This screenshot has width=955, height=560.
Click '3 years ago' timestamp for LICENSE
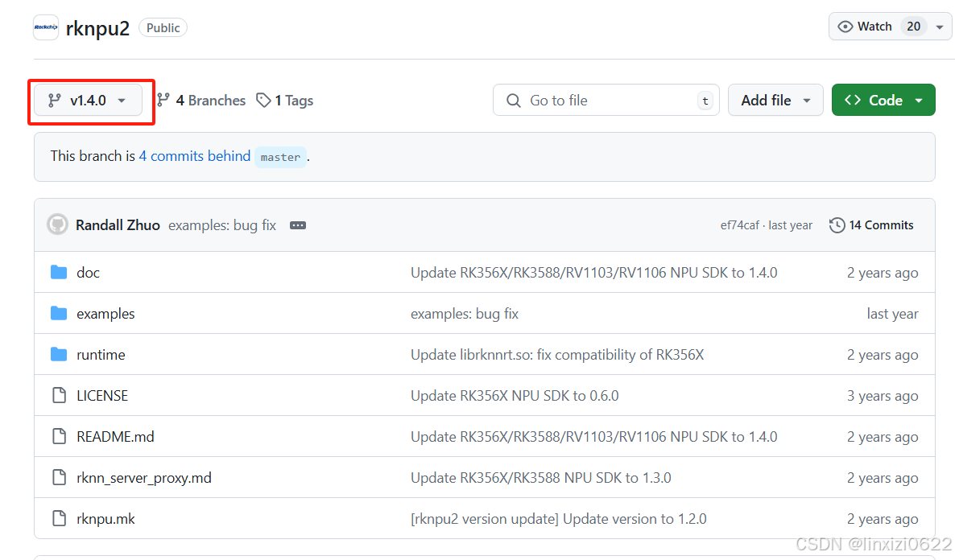point(883,396)
